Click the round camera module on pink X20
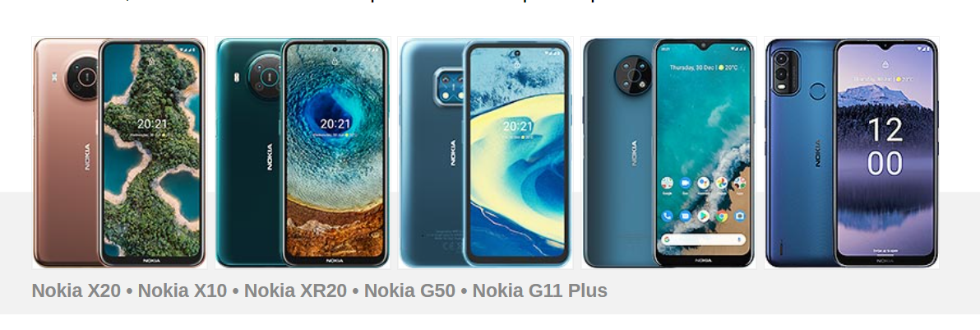The width and height of the screenshot is (980, 330). pos(83,77)
